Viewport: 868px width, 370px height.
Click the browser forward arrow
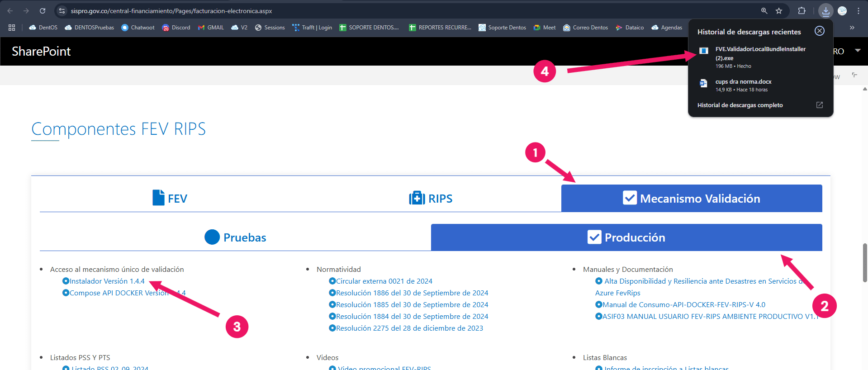[x=26, y=11]
